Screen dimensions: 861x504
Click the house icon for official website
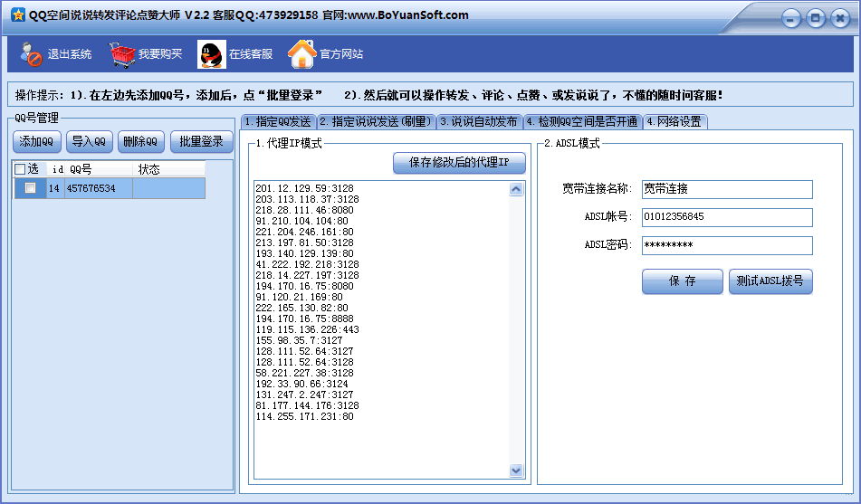(302, 54)
